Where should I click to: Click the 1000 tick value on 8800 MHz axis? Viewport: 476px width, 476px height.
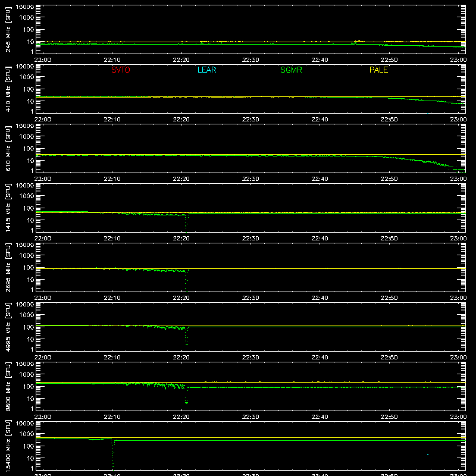(27, 375)
